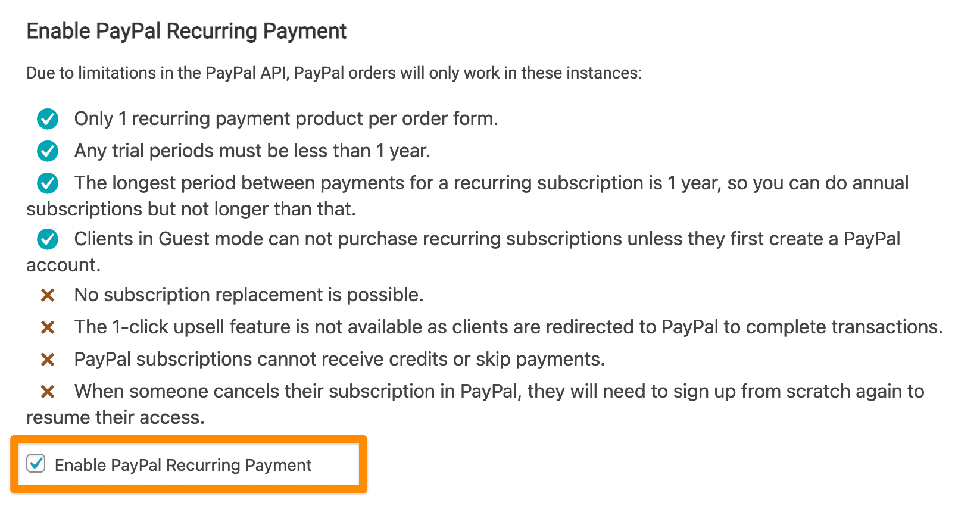The image size is (980, 506).
Task: Click the checkmark icon beside annual subscriptions note
Action: click(47, 183)
